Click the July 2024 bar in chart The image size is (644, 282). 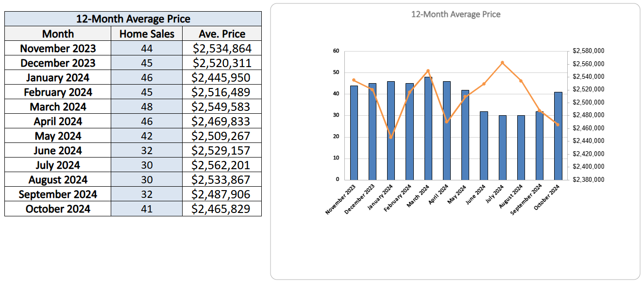tap(502, 147)
